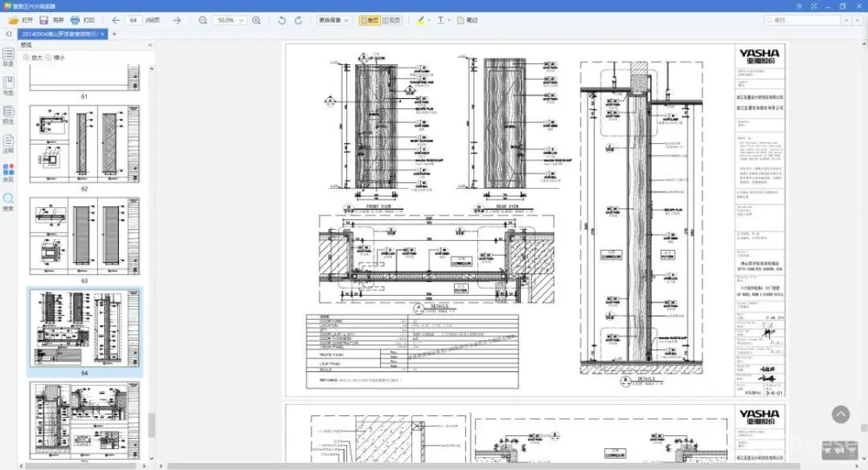The height and width of the screenshot is (470, 868).
Task: Open the 搜索 search panel in sidebar
Action: point(8,202)
